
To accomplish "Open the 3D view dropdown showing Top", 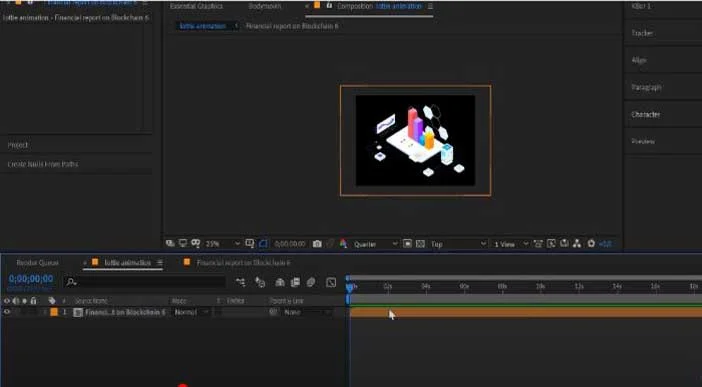I will pos(458,244).
